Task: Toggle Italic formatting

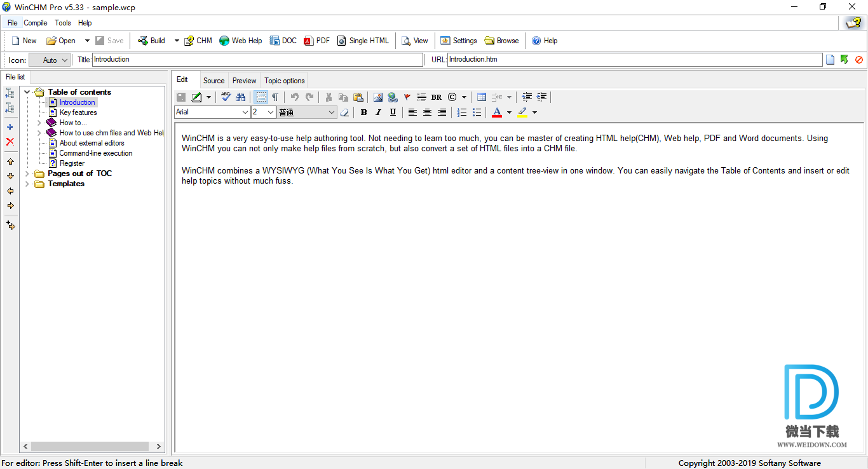Action: (x=378, y=112)
